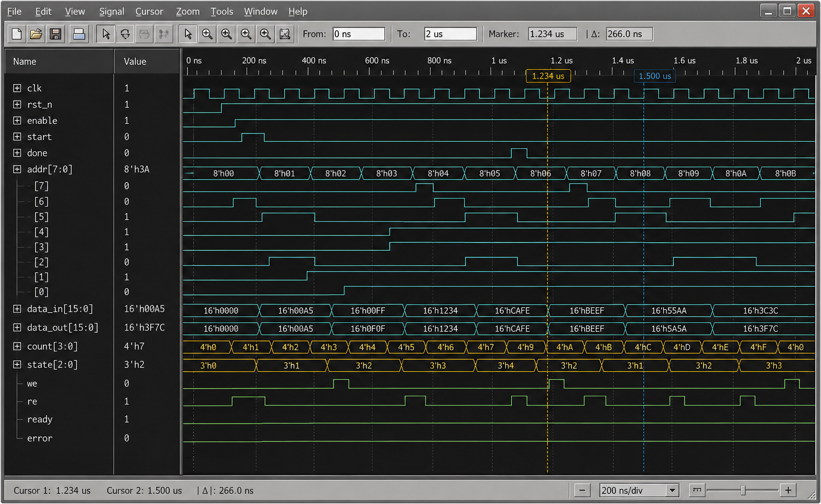
Task: Open the Help menu
Action: (x=298, y=11)
